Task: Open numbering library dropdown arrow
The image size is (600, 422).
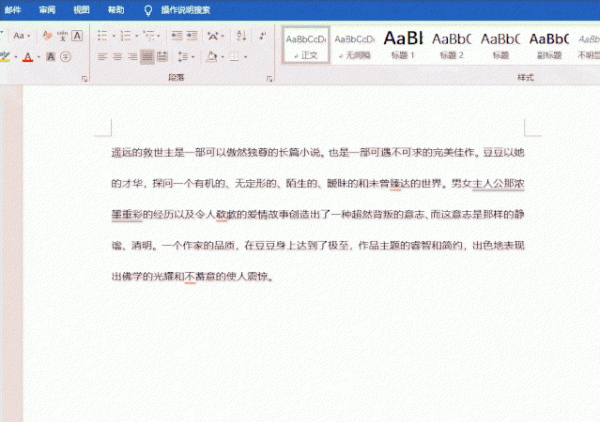Action: coord(137,36)
